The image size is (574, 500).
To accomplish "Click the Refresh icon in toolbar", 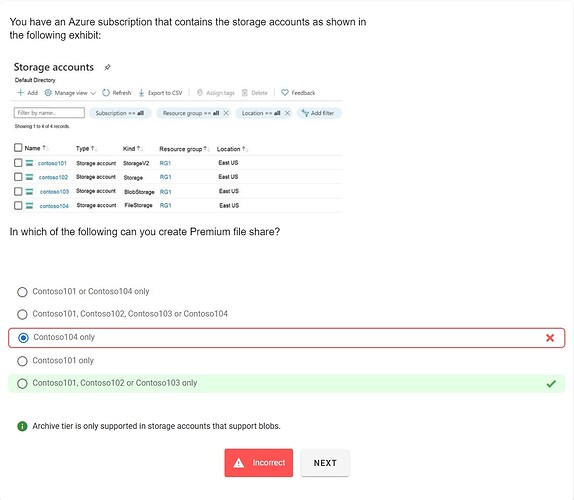I will click(x=106, y=93).
